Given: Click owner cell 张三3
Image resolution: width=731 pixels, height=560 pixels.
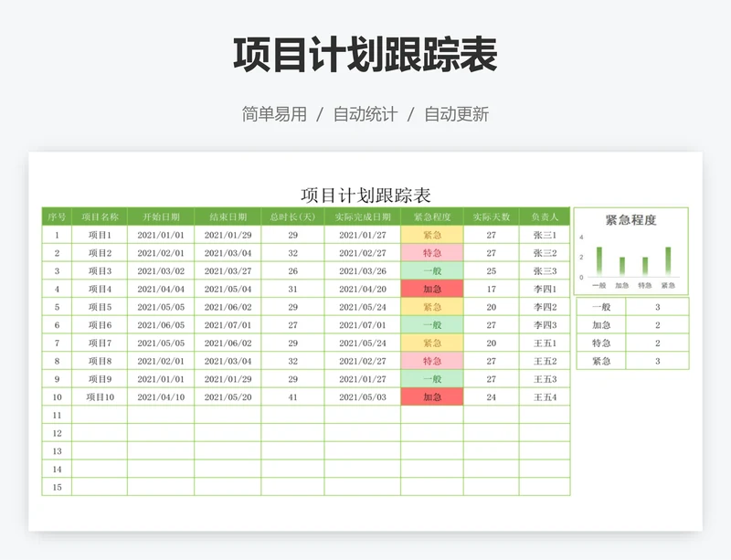Looking at the screenshot, I should 545,271.
